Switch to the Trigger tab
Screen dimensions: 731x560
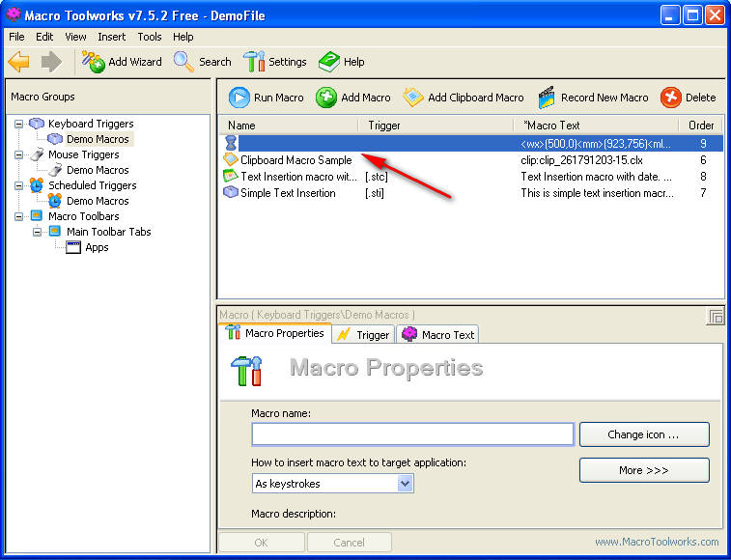tap(364, 335)
